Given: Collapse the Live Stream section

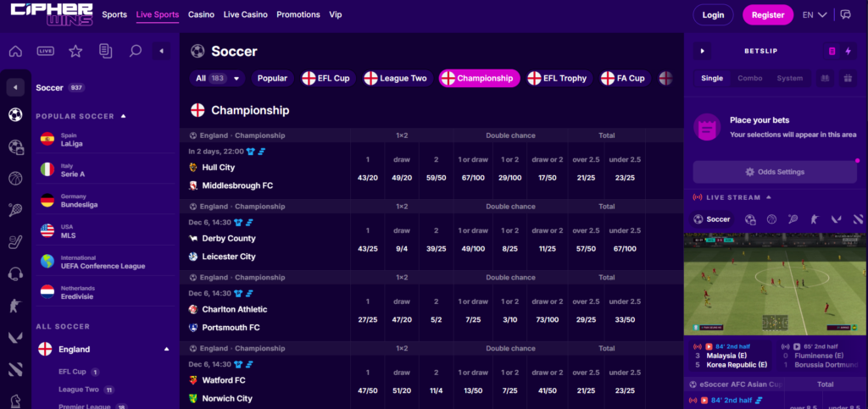Looking at the screenshot, I should (768, 197).
